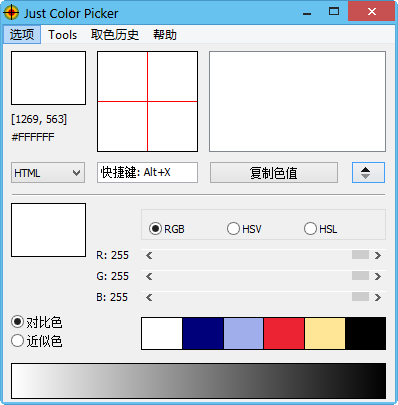Screen dimensions: 398x405
Task: Select the HSV color mode
Action: (233, 229)
